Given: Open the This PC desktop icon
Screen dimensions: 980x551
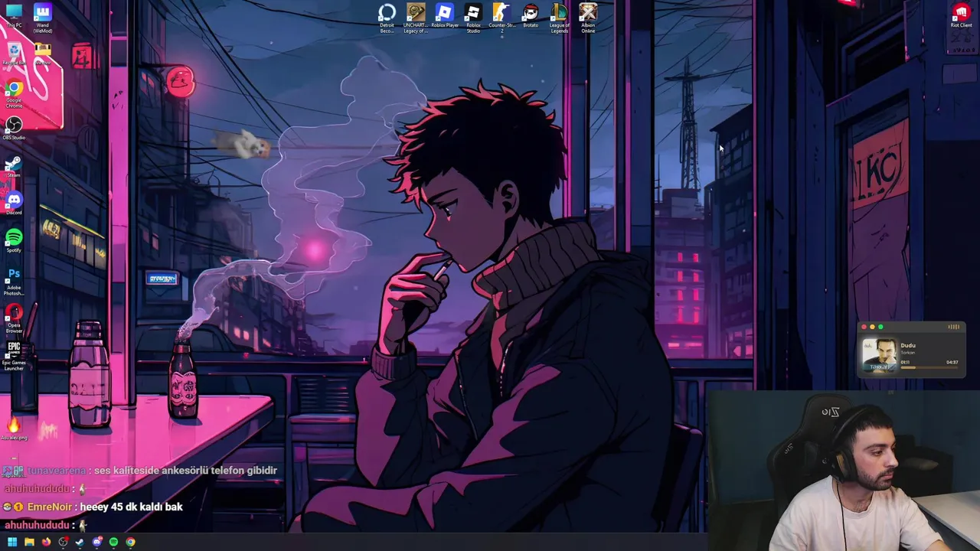Looking at the screenshot, I should [14, 14].
